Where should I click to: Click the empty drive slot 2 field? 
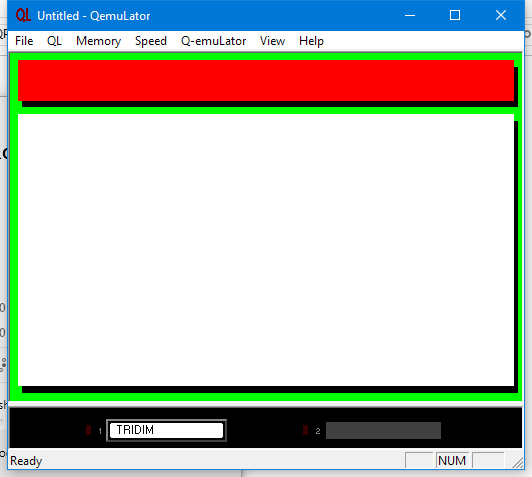coord(383,431)
